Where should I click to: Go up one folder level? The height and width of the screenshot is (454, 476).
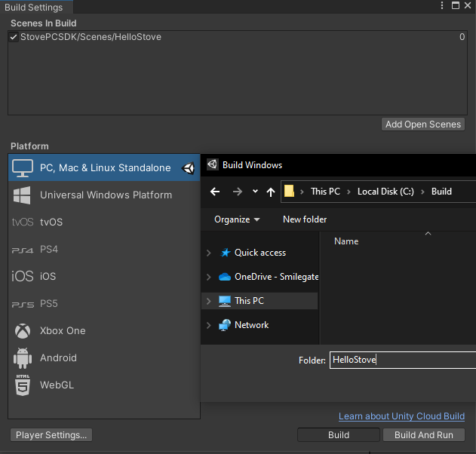point(271,192)
